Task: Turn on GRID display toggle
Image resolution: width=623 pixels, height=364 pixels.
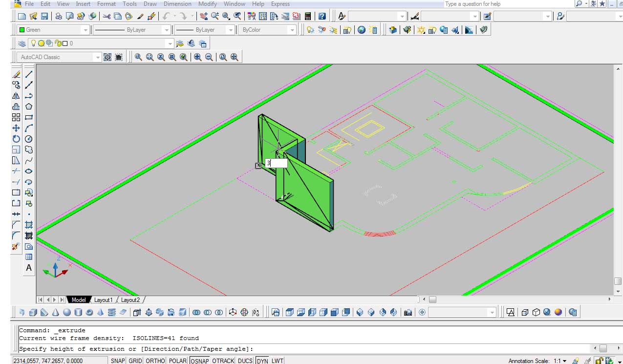Action: point(135,361)
